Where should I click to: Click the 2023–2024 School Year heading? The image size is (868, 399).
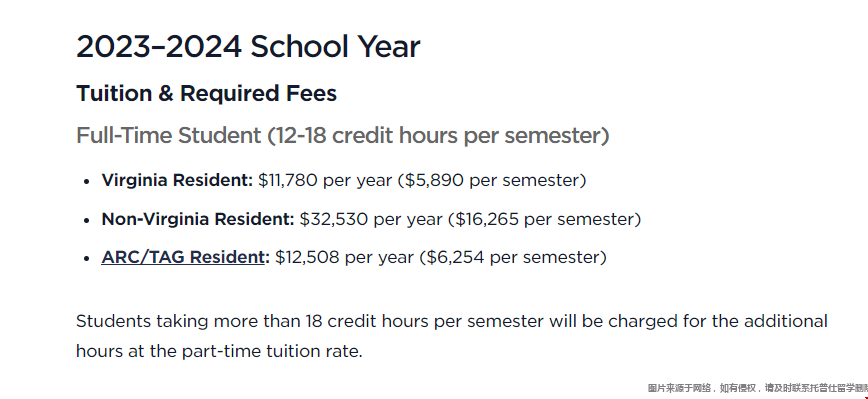point(248,46)
